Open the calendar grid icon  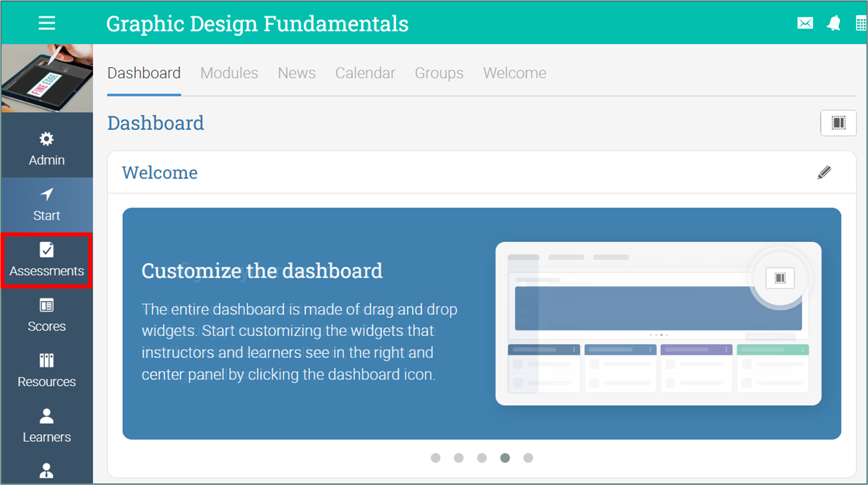(x=861, y=23)
